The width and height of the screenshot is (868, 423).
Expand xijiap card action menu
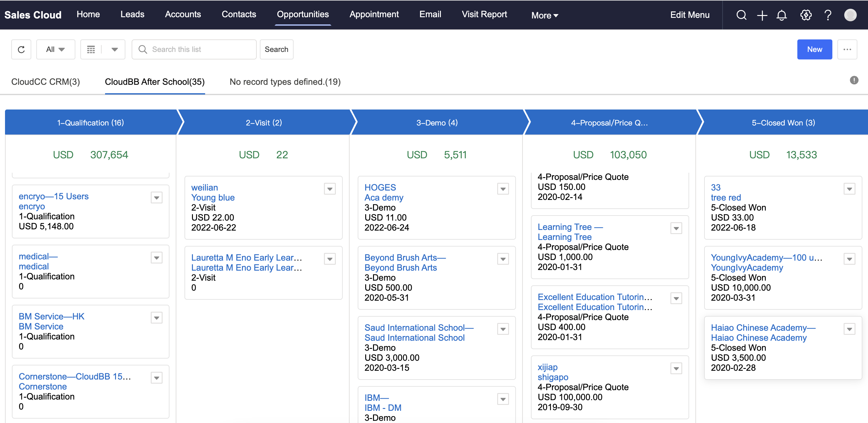pyautogui.click(x=676, y=369)
